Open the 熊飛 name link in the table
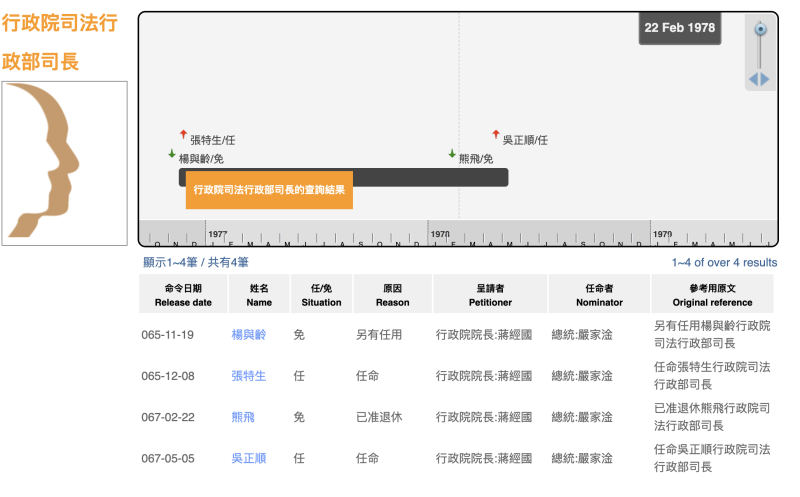Image resolution: width=800 pixels, height=497 pixels. 243,417
